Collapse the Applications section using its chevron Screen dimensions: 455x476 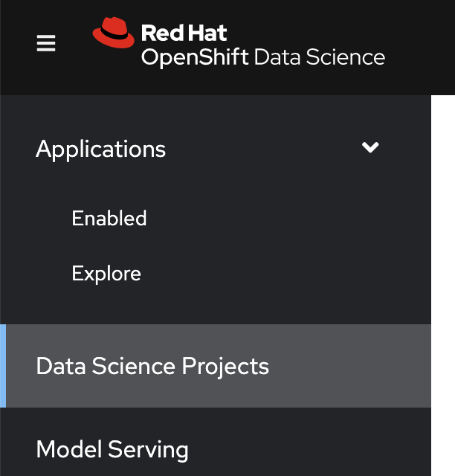click(x=370, y=147)
